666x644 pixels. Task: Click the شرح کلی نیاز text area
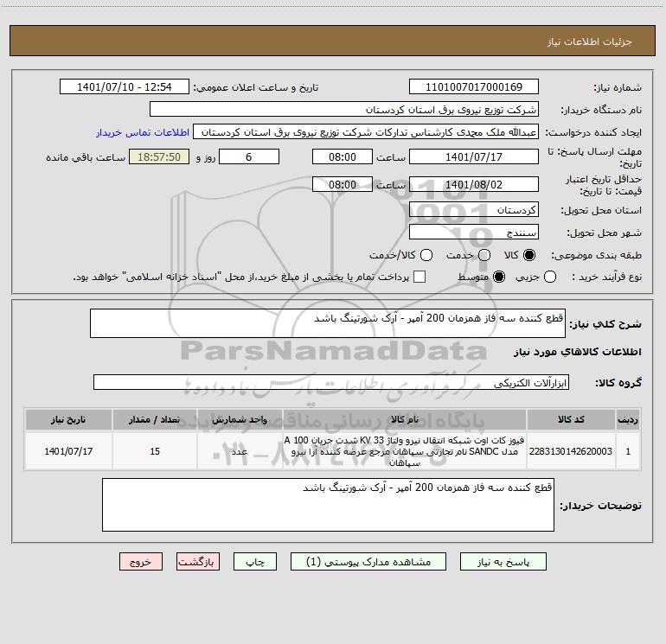click(328, 323)
